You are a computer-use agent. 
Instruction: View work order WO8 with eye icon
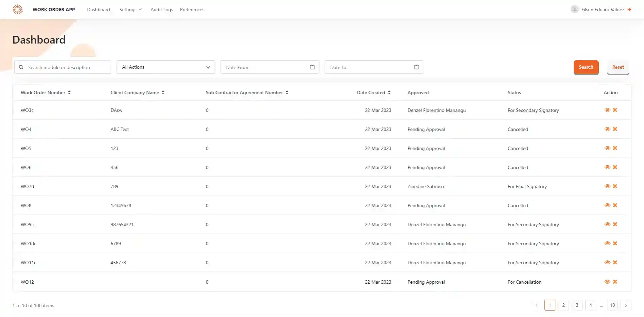pyautogui.click(x=607, y=205)
